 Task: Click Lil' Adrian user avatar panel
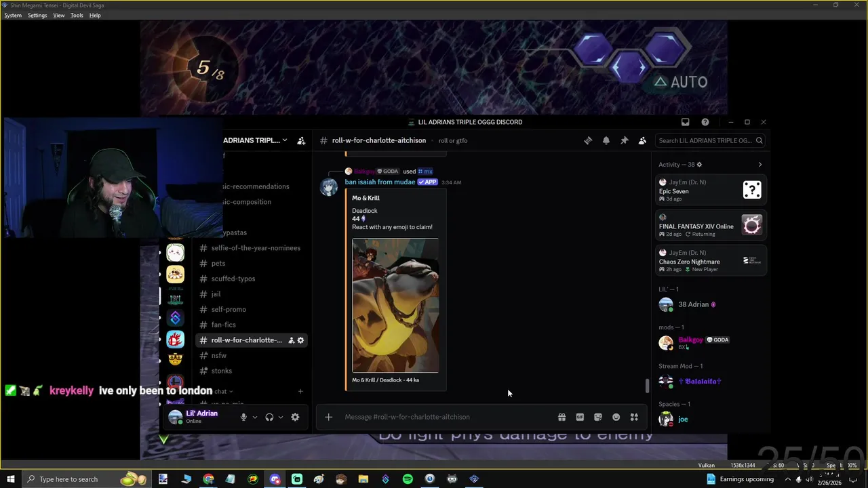point(201,417)
